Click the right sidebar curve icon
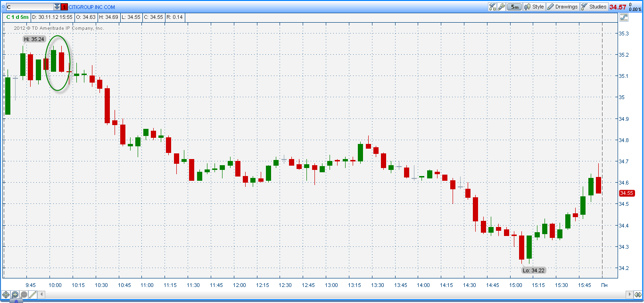Screen dimensions: 644x303 (x=625, y=17)
